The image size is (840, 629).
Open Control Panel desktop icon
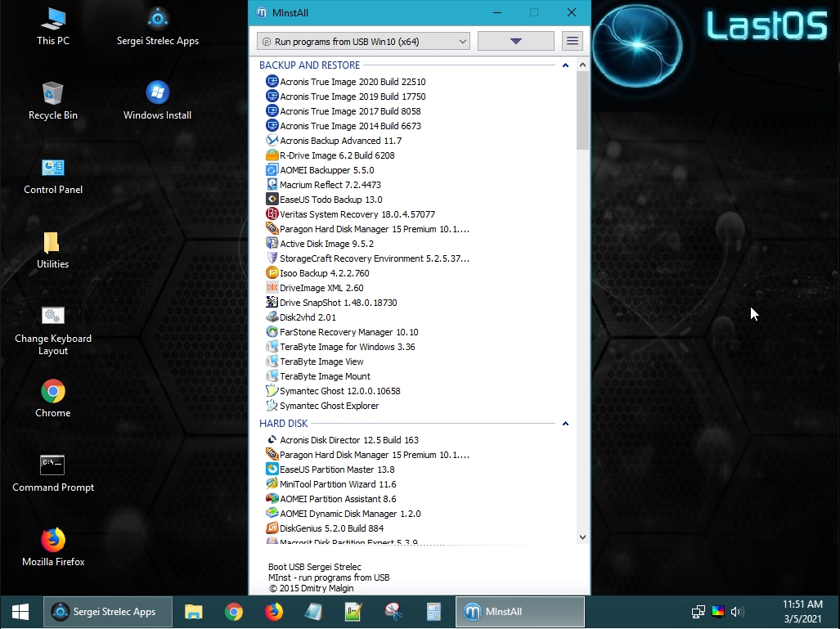pyautogui.click(x=53, y=175)
